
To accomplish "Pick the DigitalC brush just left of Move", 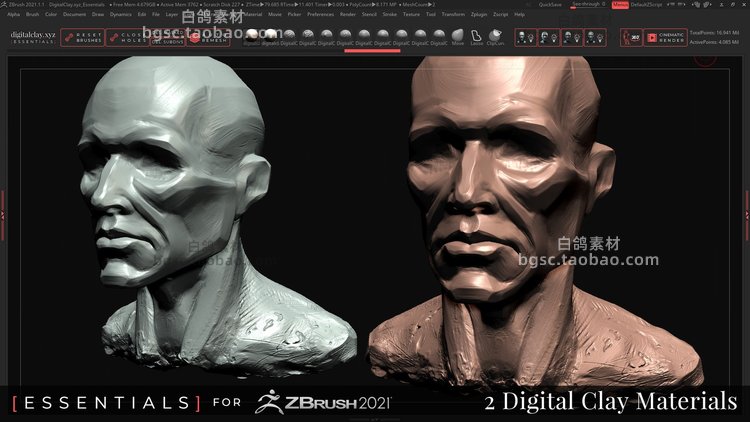I will tap(439, 38).
